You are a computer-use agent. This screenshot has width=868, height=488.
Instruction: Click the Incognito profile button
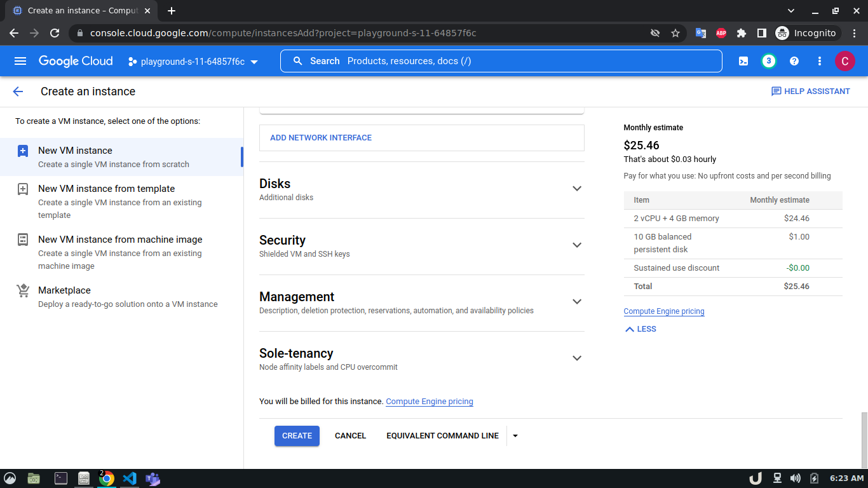(x=808, y=33)
